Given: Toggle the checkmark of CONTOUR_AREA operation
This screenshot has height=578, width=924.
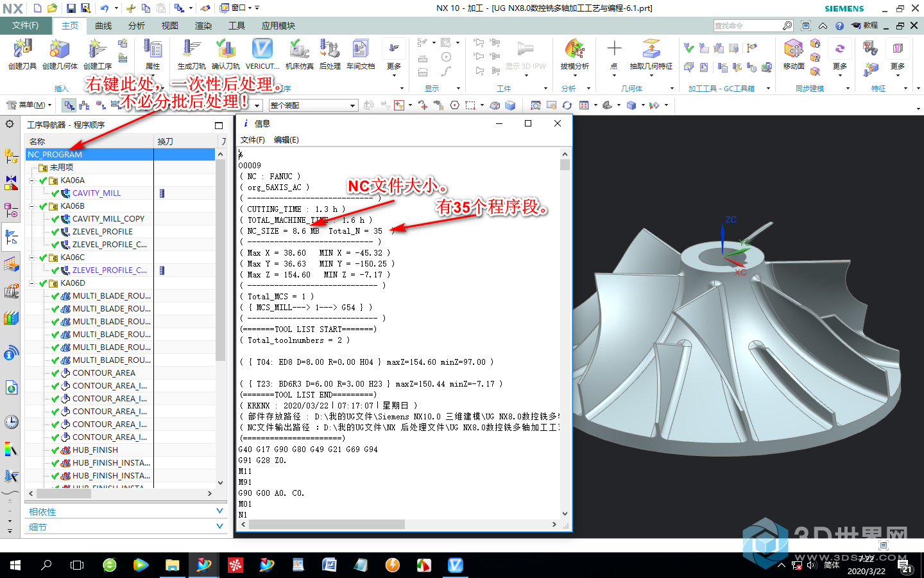Looking at the screenshot, I should click(55, 373).
